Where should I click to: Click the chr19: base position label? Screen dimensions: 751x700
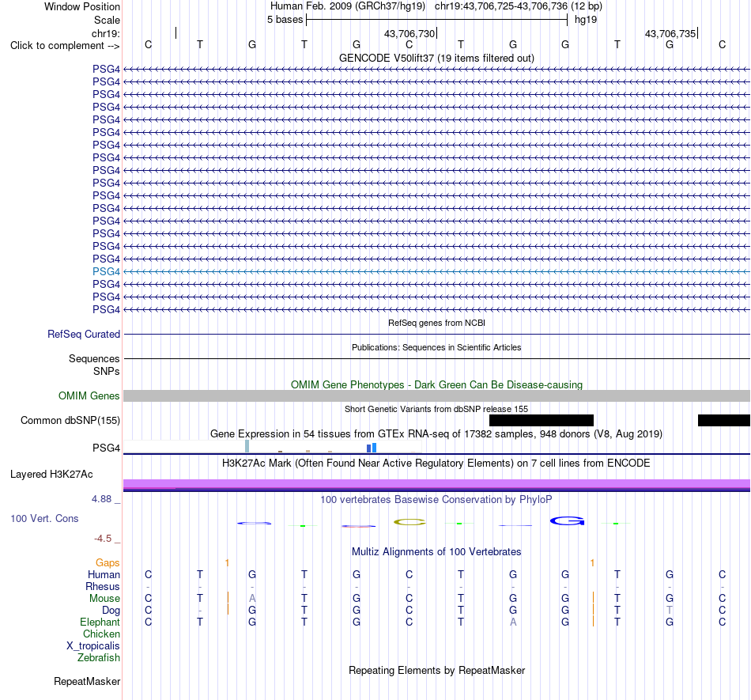(x=106, y=33)
